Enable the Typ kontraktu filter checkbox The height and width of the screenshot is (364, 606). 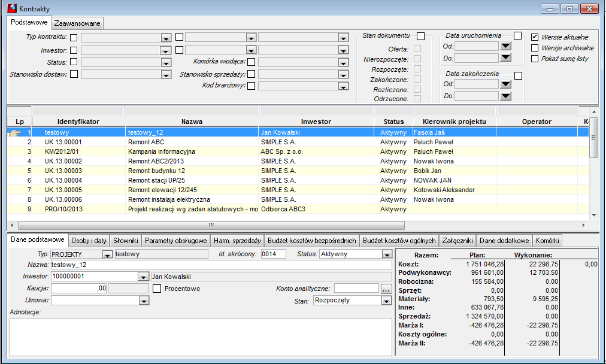[74, 38]
